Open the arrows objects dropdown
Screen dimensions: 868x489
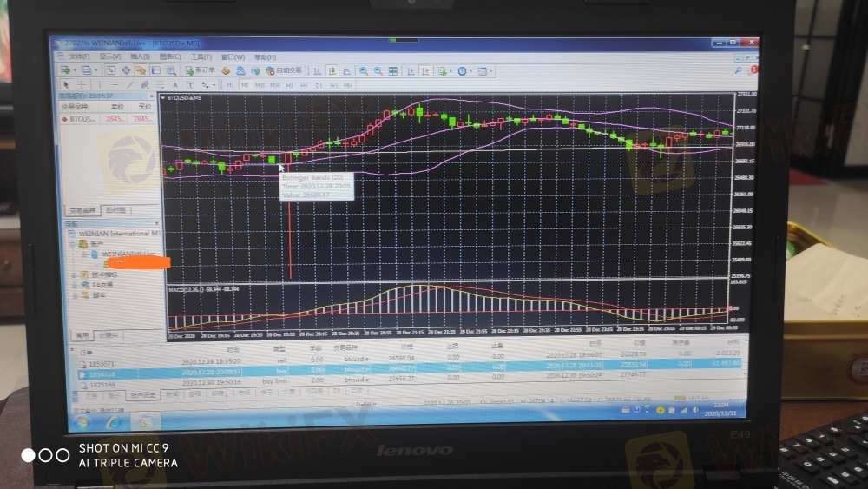coord(214,85)
